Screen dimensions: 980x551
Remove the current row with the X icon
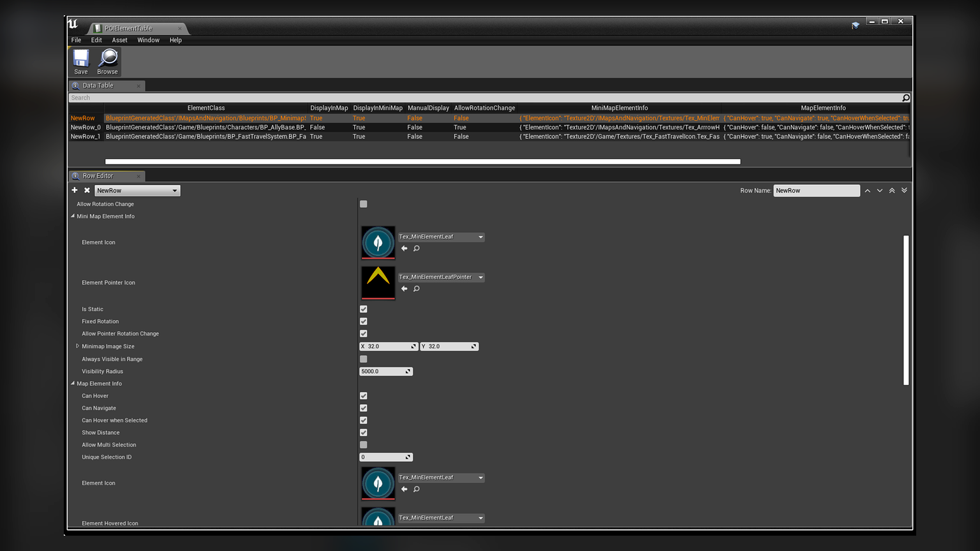[x=87, y=190]
